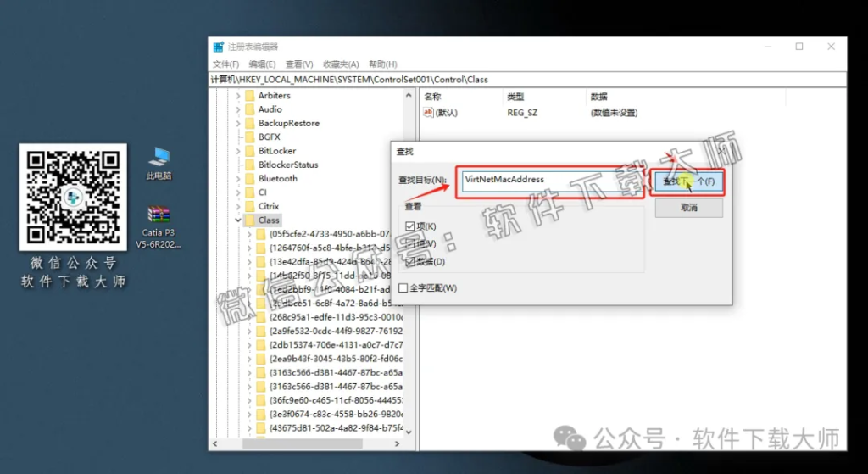Image resolution: width=868 pixels, height=474 pixels.
Task: Click the folder icon of {268c95a1-edfe key
Action: tap(261, 317)
